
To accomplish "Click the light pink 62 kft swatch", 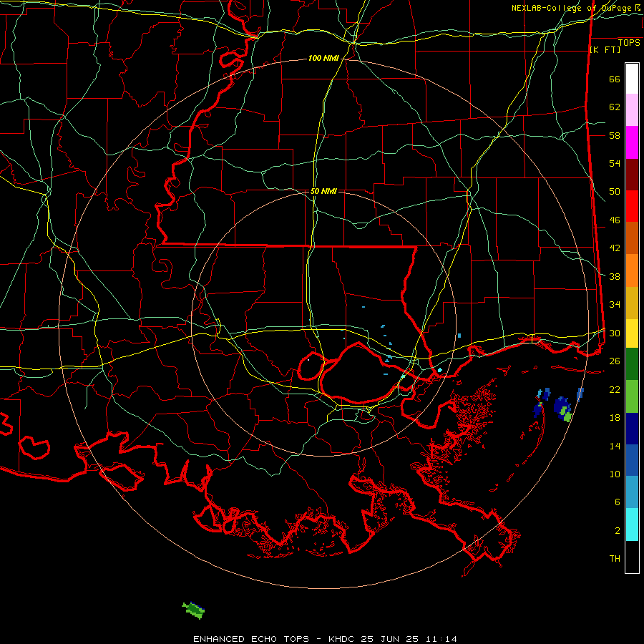I will coord(632,110).
